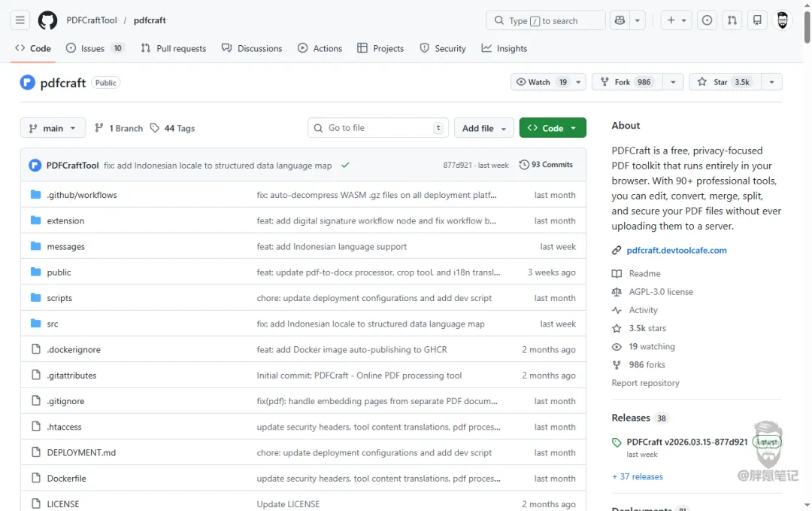Open the Actions tab
Image resolution: width=812 pixels, height=511 pixels.
click(x=320, y=48)
